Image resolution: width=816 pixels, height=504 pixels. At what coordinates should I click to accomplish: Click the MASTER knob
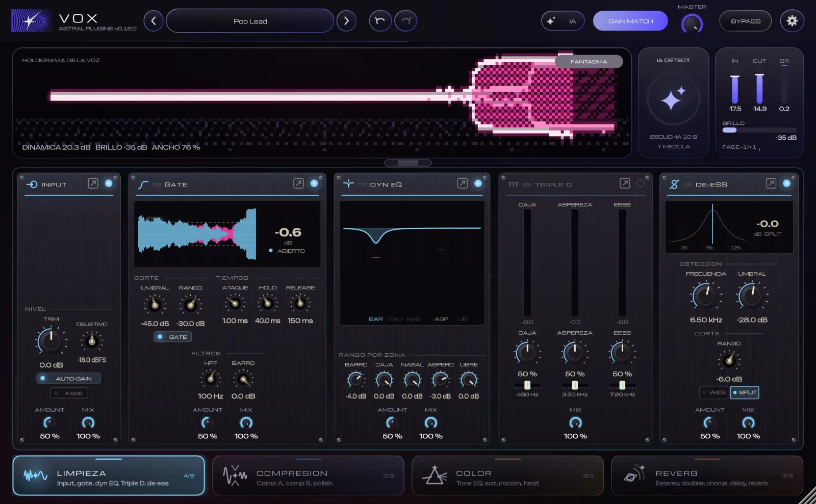point(692,23)
